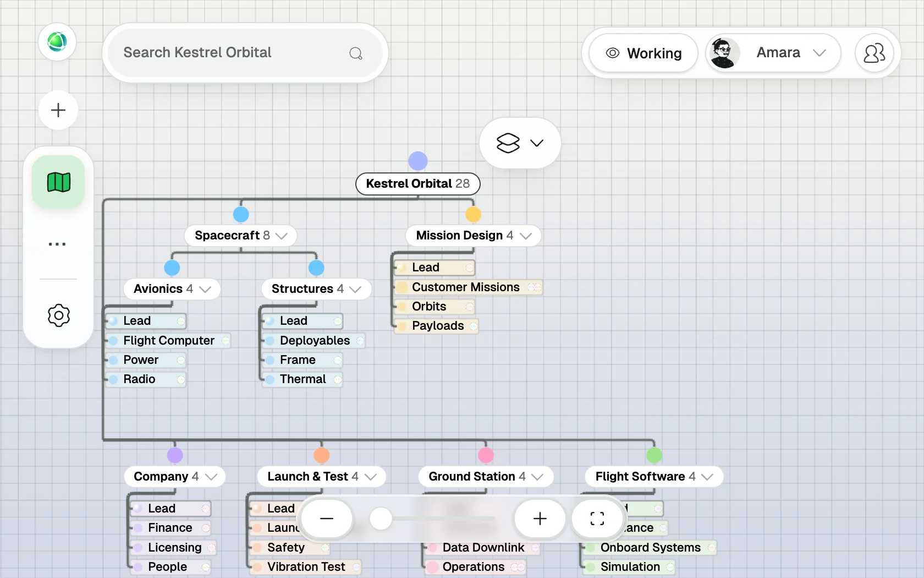Click the orange circle above Launch & Test
This screenshot has height=578, width=924.
(x=322, y=455)
